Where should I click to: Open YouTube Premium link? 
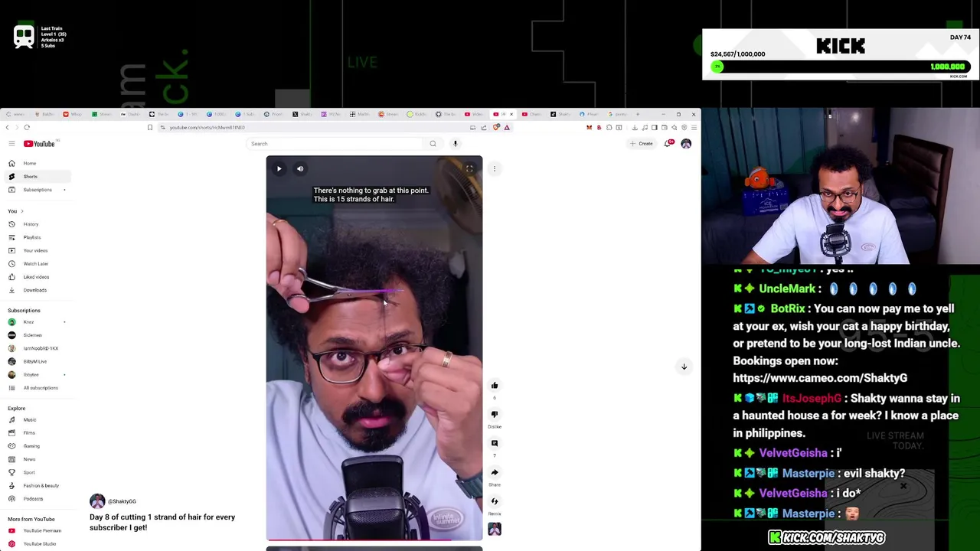point(36,531)
